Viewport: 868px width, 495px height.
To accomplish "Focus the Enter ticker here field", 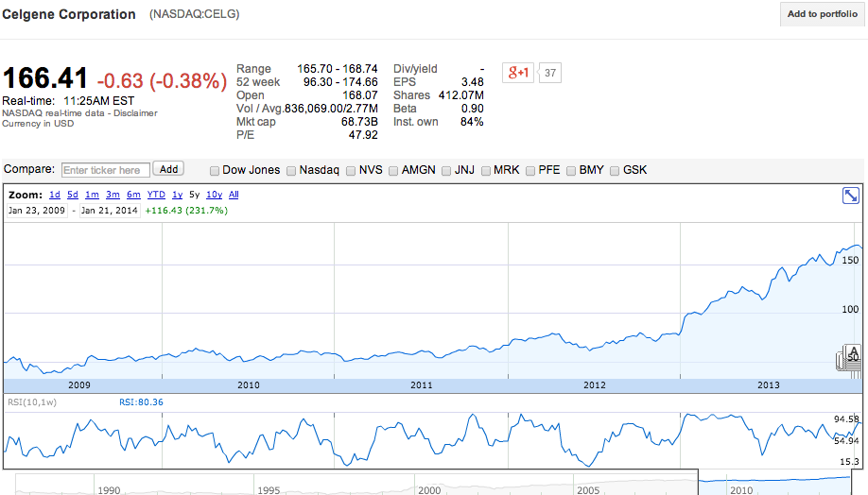I will click(106, 170).
